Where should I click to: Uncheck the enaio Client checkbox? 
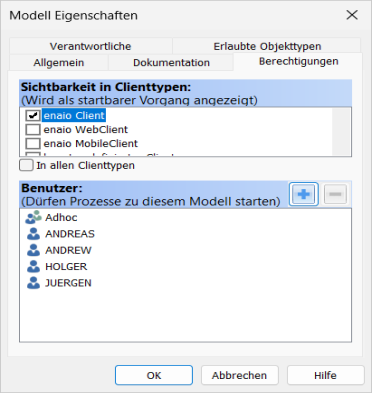[33, 115]
